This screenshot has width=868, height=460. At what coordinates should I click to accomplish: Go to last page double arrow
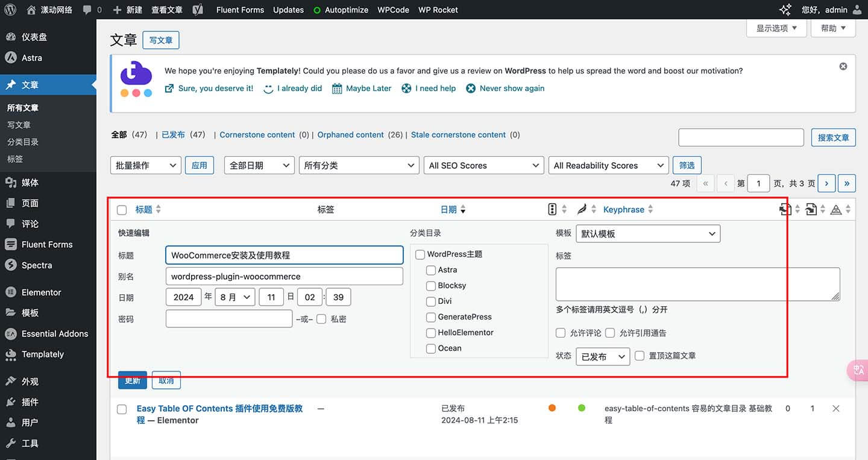click(x=847, y=183)
